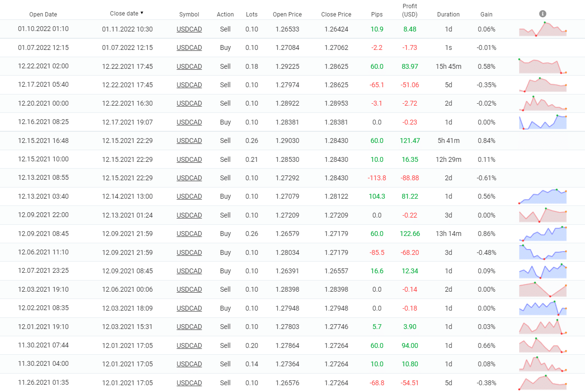Click the Pips column header
The image size is (585, 392).
(x=377, y=14)
